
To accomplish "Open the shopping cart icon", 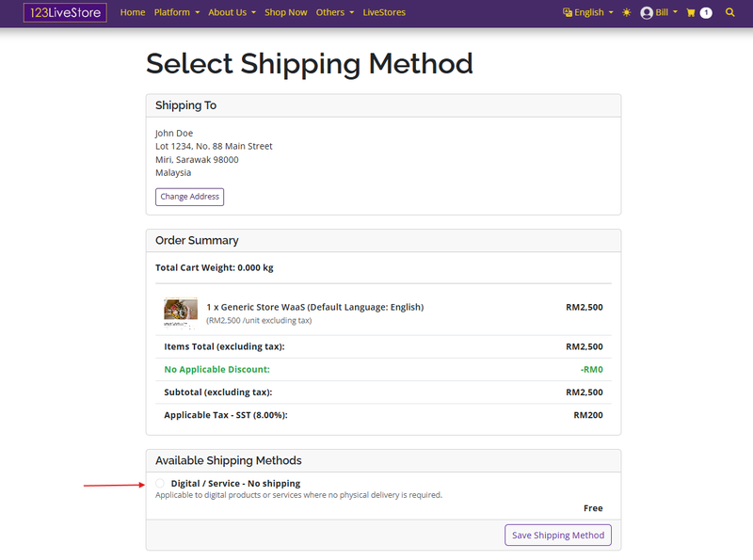I will (x=691, y=13).
